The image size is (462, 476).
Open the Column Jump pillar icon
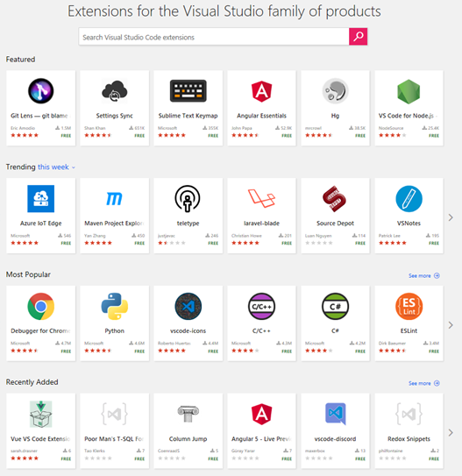click(188, 414)
